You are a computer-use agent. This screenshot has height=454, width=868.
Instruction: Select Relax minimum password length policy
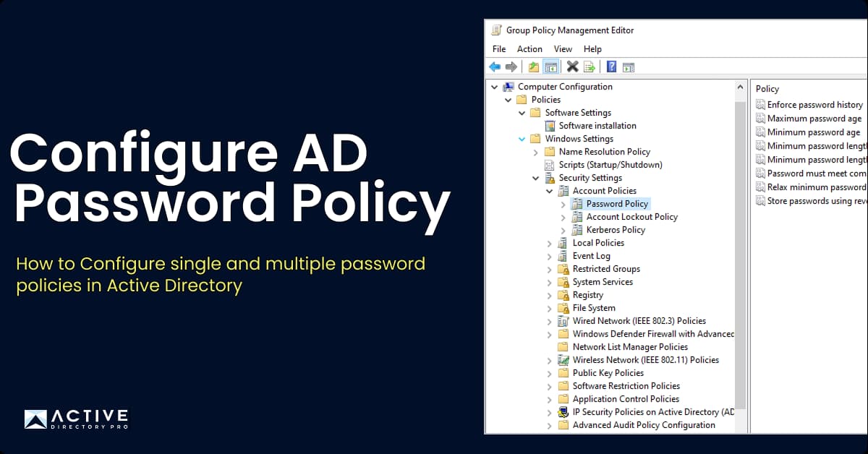point(817,187)
